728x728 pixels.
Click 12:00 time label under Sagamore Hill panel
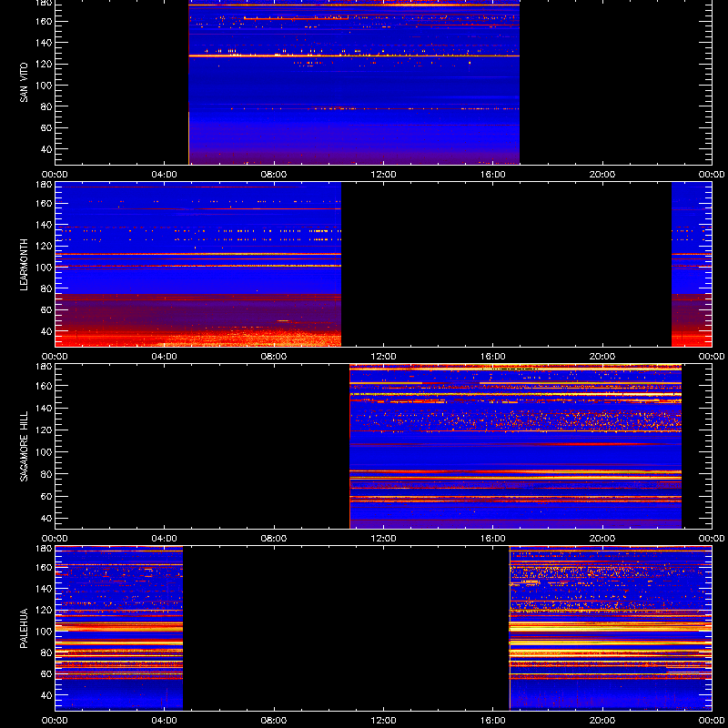point(383,539)
